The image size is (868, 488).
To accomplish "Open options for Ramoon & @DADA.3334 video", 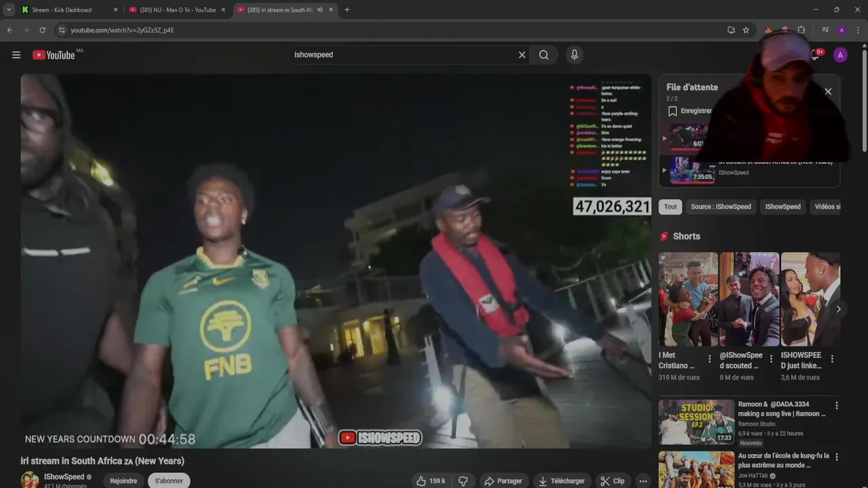I will (836, 405).
